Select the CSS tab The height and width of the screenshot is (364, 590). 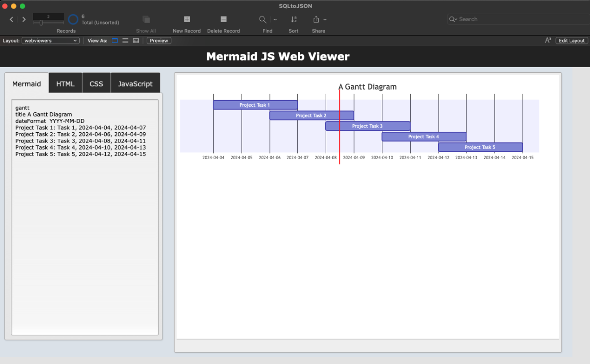click(x=96, y=83)
